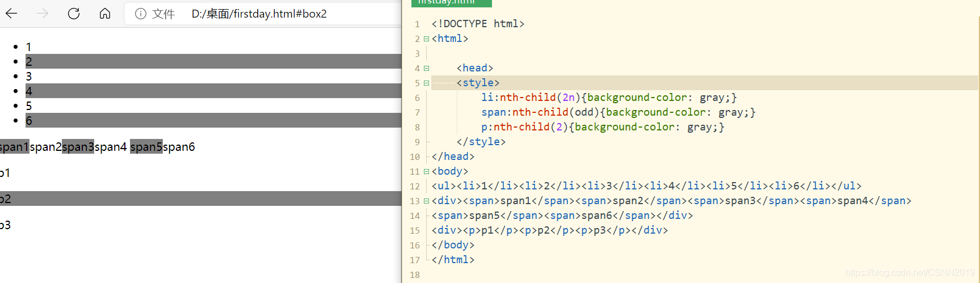980x283 pixels.
Task: Open the browser home page icon
Action: point(105,14)
